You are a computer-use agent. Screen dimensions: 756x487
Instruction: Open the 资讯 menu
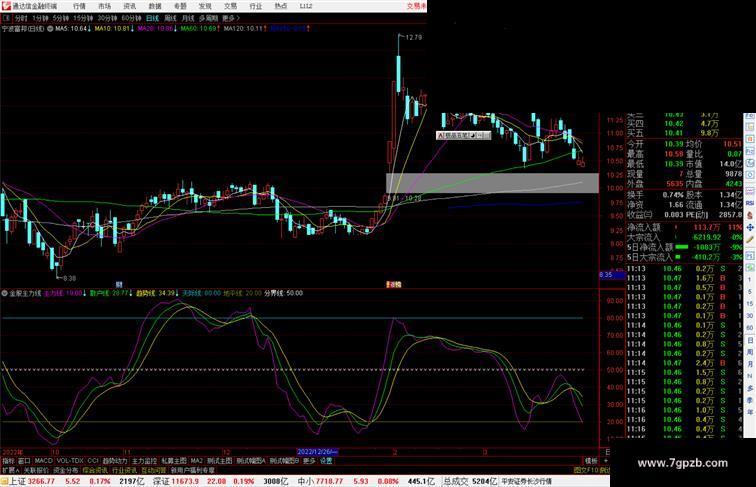coord(129,6)
